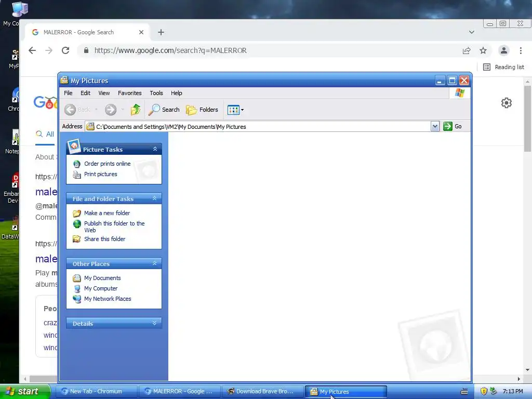Collapse the Other Places panel

point(155,263)
